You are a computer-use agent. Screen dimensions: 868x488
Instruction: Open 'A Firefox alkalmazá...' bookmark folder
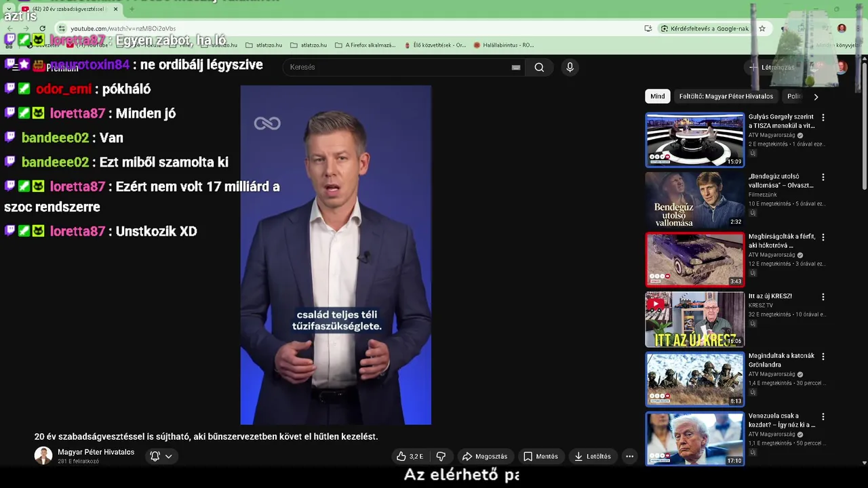coord(365,45)
